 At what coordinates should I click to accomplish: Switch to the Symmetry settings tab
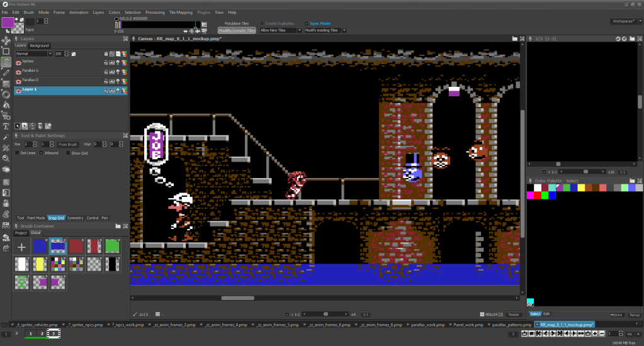(75, 218)
